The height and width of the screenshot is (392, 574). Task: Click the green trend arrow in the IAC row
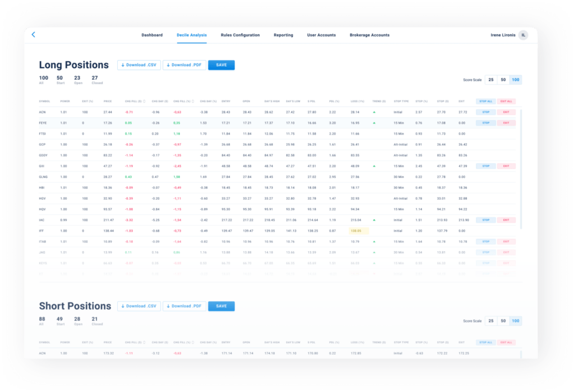tap(374, 219)
